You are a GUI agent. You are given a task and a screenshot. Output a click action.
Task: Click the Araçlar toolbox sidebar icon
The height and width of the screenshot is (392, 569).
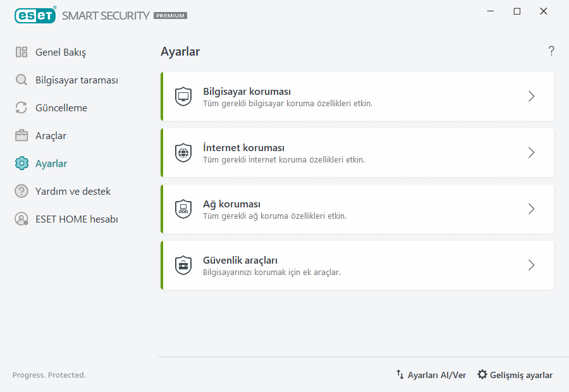(20, 135)
